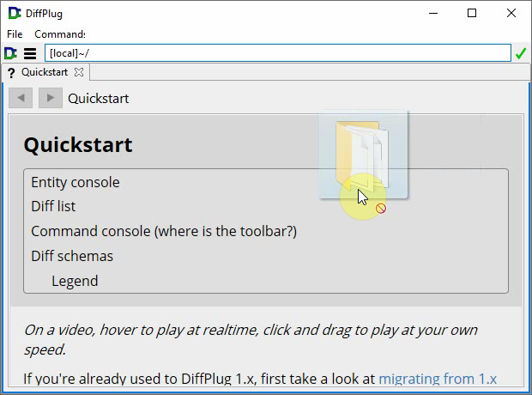The height and width of the screenshot is (395, 532).
Task: Focus the [local]~/ command input field
Action: click(x=277, y=53)
